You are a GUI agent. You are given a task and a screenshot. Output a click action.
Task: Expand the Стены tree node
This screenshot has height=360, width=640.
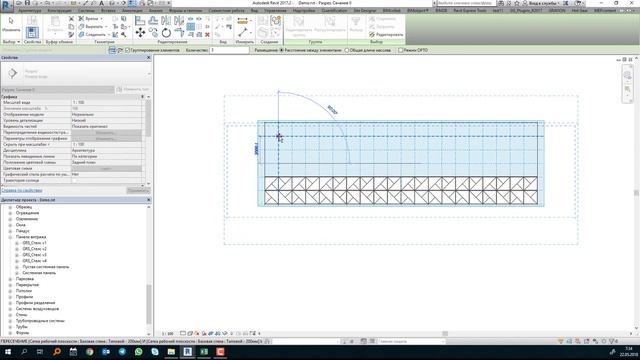coord(10,315)
